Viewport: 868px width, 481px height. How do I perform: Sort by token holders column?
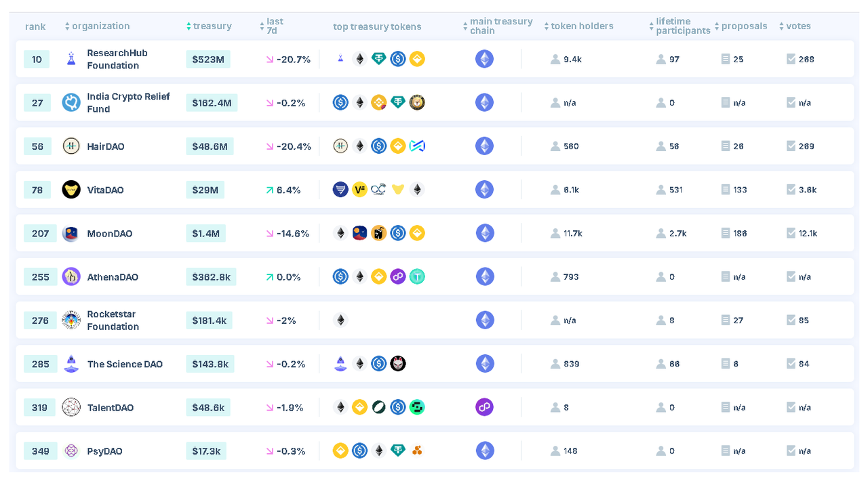(x=578, y=26)
